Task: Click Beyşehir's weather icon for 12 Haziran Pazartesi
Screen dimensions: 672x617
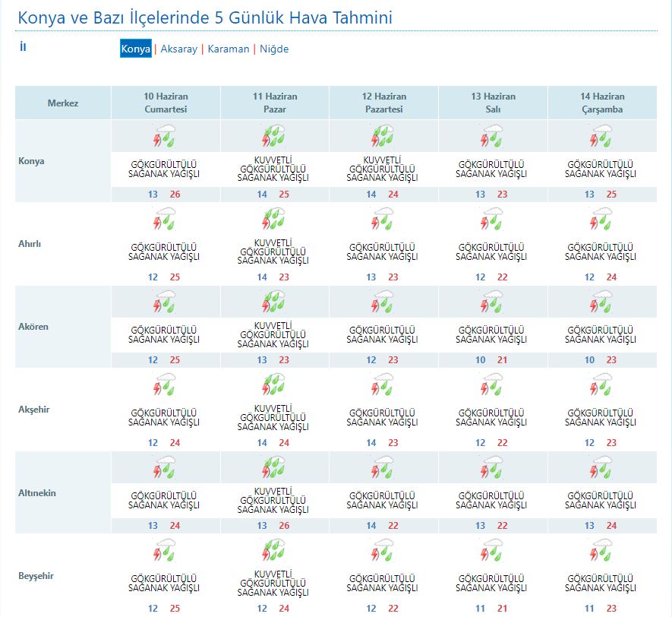Action: click(x=383, y=552)
